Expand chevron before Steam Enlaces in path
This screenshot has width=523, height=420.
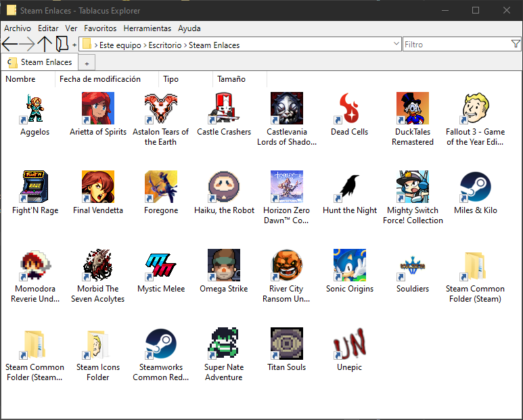(x=185, y=45)
